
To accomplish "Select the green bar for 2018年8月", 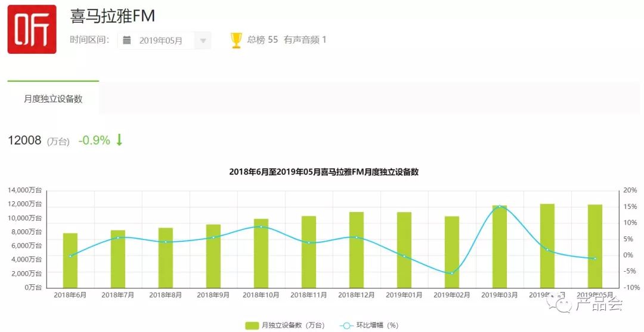I will [x=166, y=258].
